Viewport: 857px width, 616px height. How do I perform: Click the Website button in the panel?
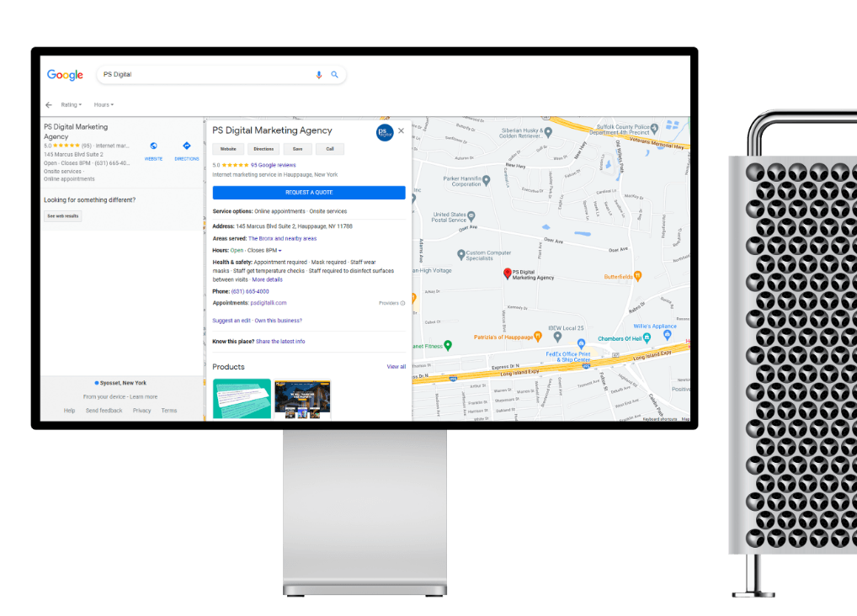pos(228,149)
